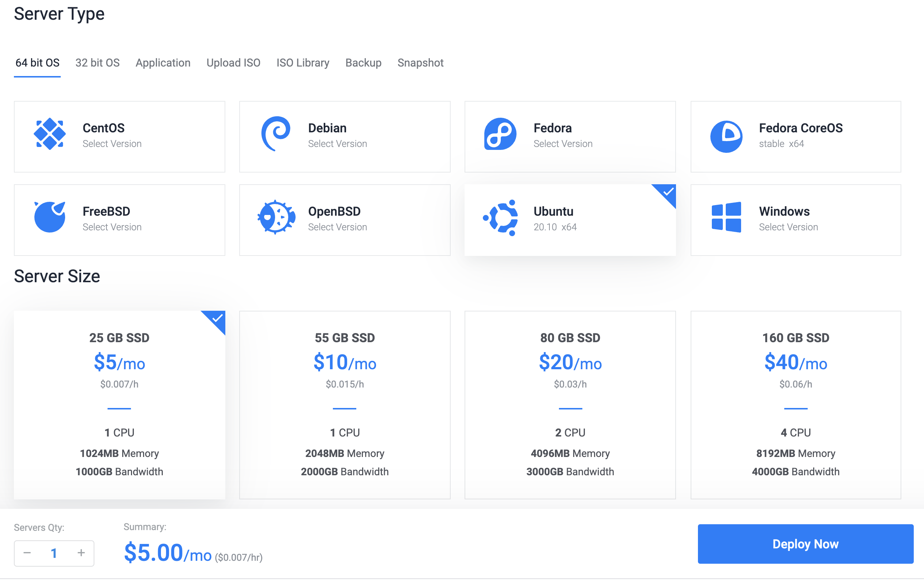Select the 80 GB SSD $20/mo plan
Viewport: 924px width, 582px height.
570,405
